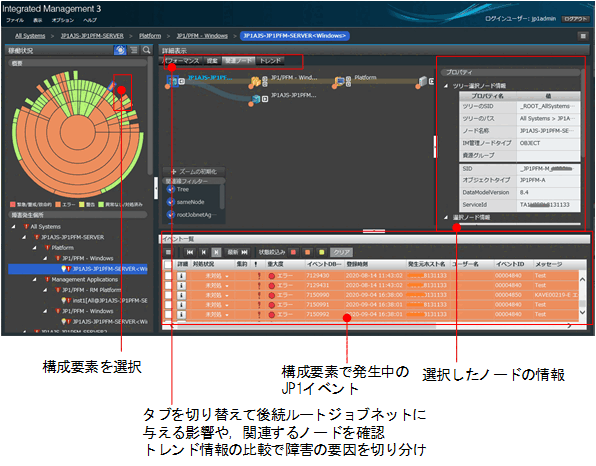
Task: Click the red error severity icon of event 7150990
Action: (271, 295)
